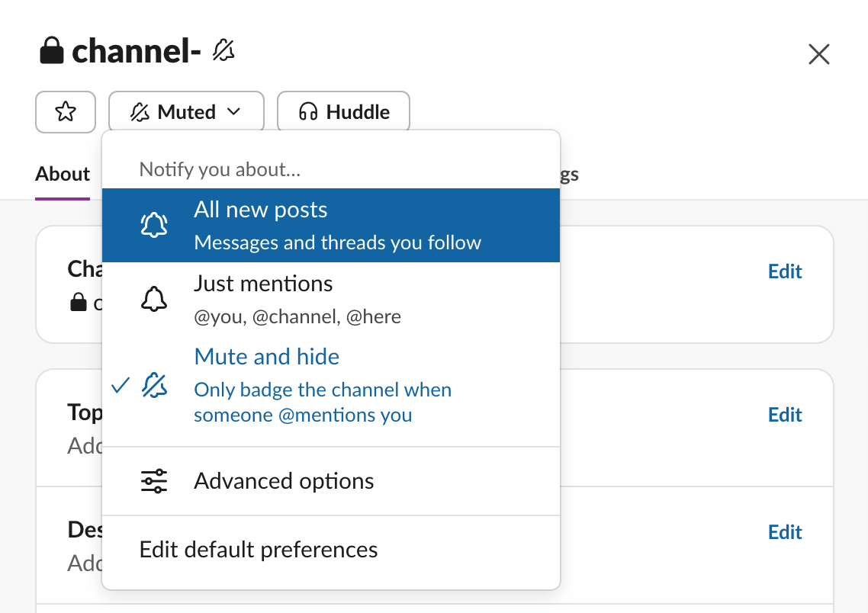Edit the channel name

(x=785, y=271)
